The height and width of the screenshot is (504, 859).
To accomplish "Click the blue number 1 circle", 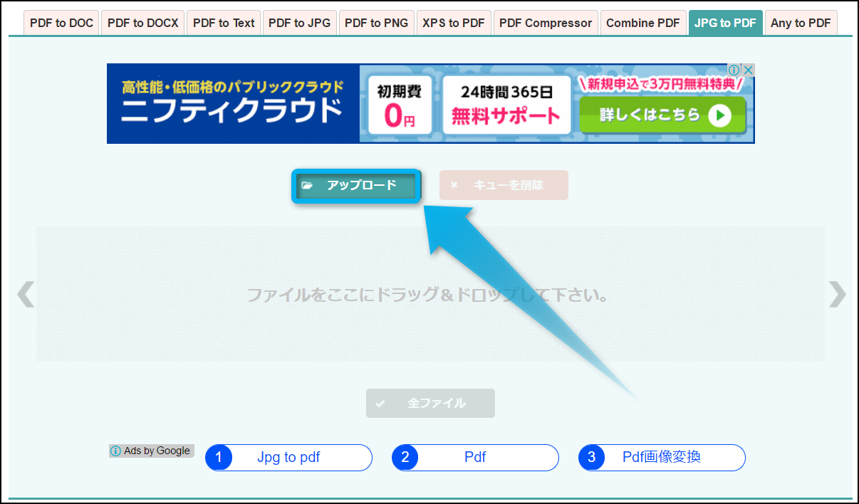I will [219, 458].
